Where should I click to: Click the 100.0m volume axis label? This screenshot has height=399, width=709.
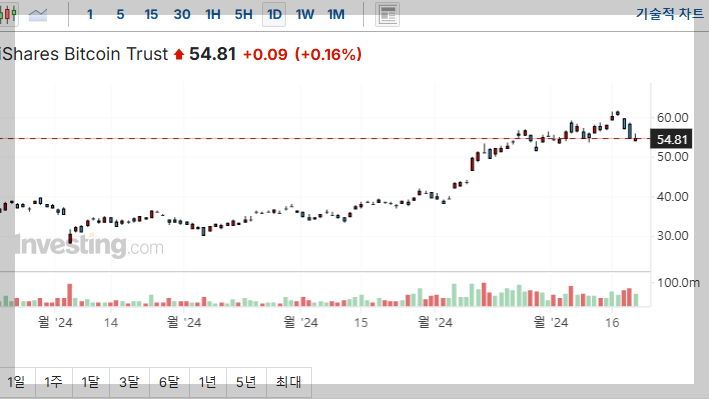(678, 283)
